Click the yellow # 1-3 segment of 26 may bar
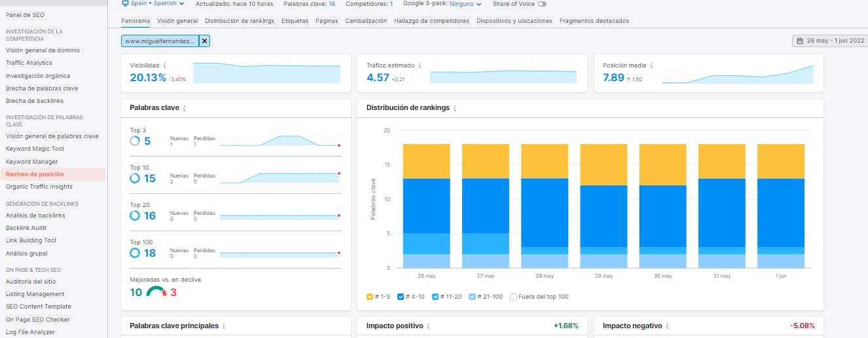The image size is (868, 338). point(426,161)
